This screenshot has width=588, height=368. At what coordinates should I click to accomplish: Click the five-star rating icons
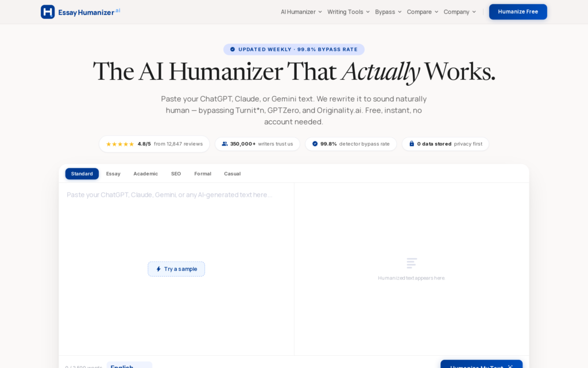coord(120,144)
